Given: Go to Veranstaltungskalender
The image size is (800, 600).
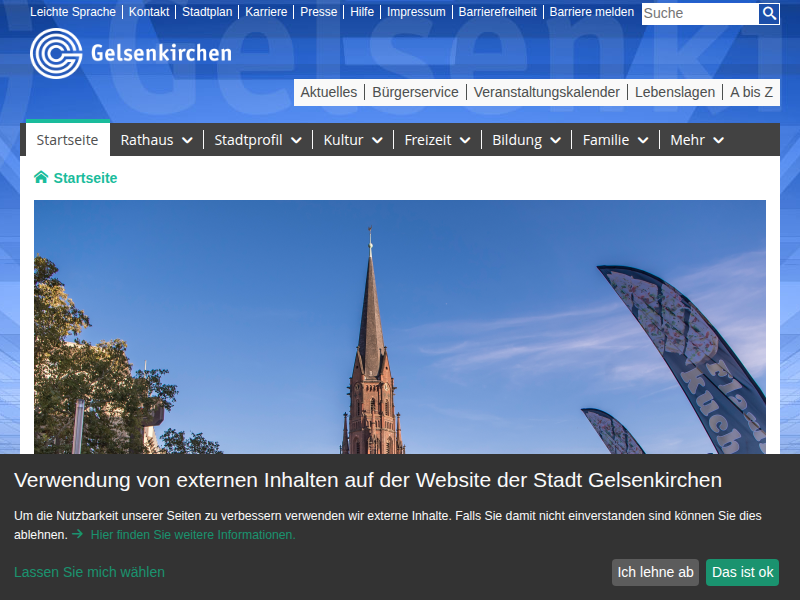Looking at the screenshot, I should pos(546,92).
